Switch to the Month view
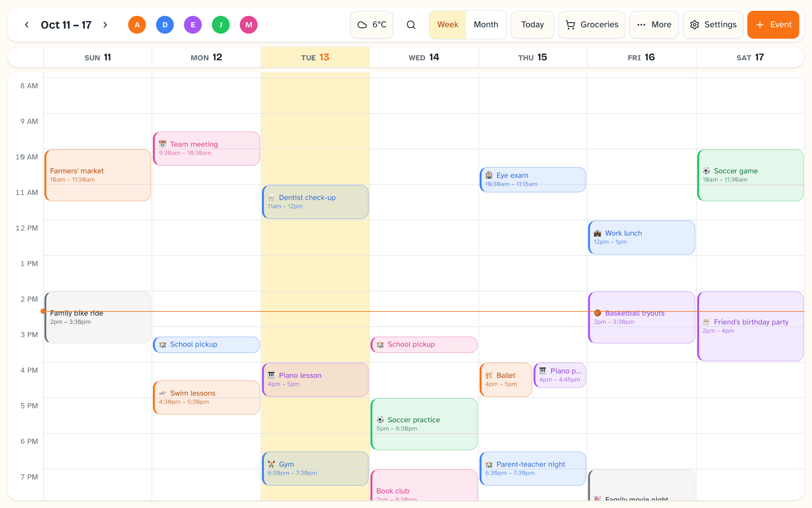812x508 pixels. [486, 24]
